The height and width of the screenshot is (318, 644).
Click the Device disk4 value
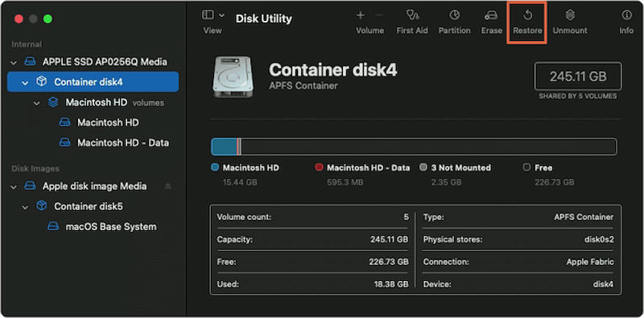(603, 284)
